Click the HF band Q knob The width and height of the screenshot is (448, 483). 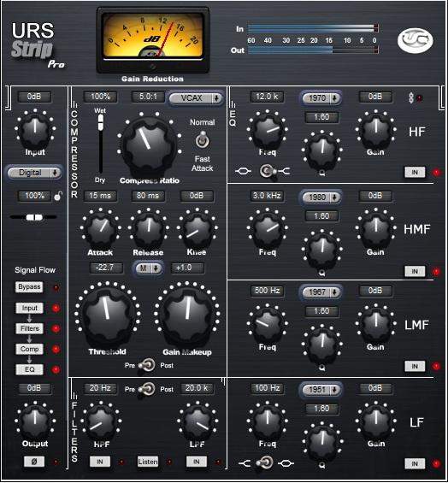[x=322, y=151]
